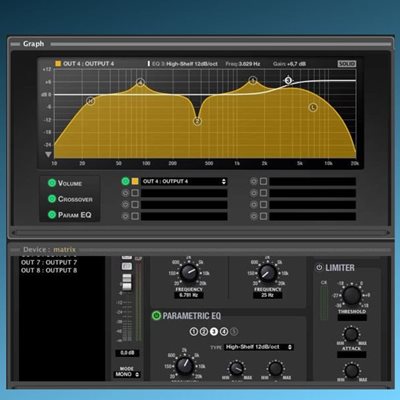The width and height of the screenshot is (400, 400).
Task: Toggle Crossover display in the graph
Action: (52, 199)
